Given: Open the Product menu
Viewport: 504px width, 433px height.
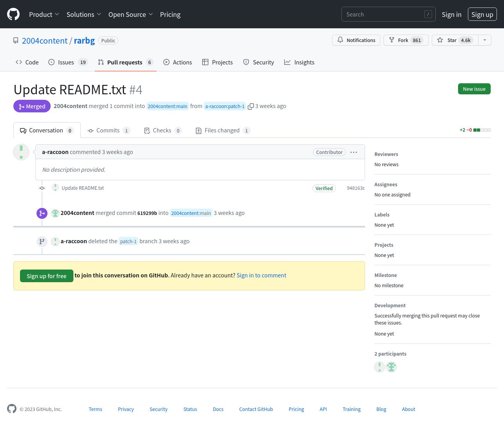Looking at the screenshot, I should pyautogui.click(x=44, y=14).
